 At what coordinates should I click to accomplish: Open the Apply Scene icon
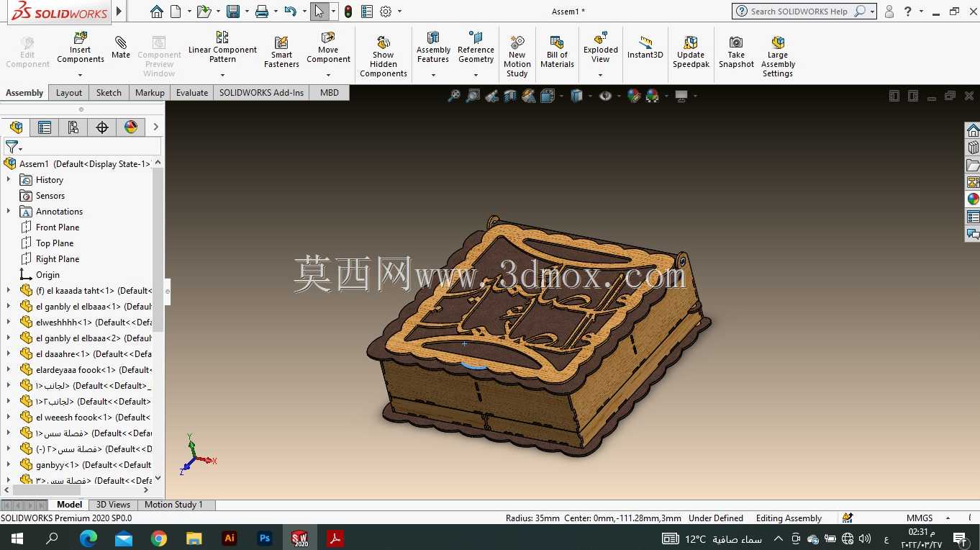coord(653,96)
